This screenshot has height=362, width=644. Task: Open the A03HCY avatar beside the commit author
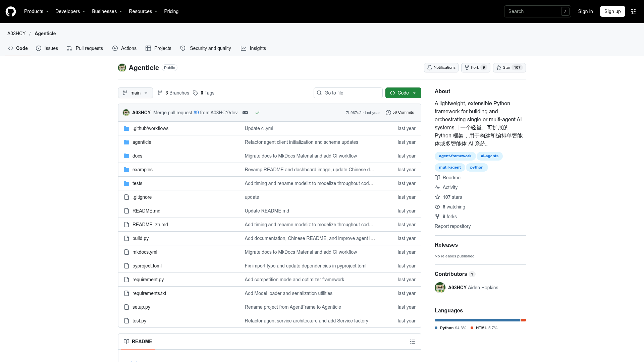pyautogui.click(x=126, y=113)
